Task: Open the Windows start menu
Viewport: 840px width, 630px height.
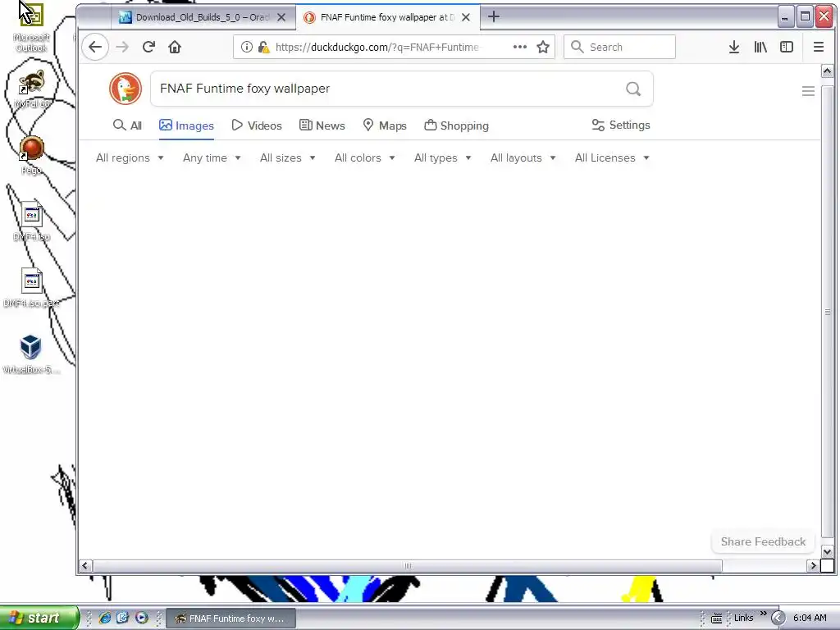Action: pos(38,619)
